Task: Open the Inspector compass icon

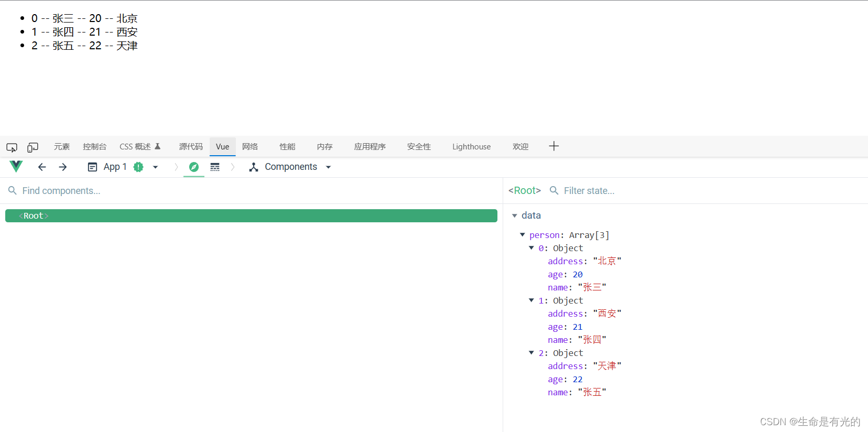Action: click(x=194, y=167)
